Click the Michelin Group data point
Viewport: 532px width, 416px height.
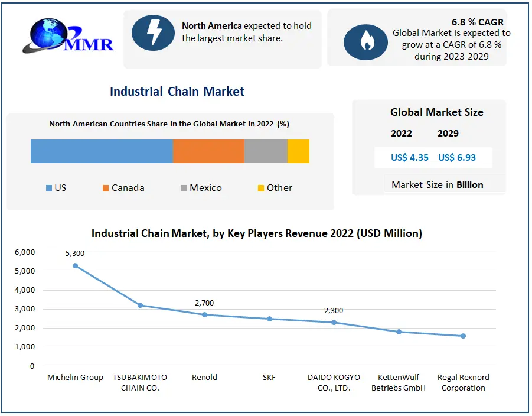tap(76, 266)
